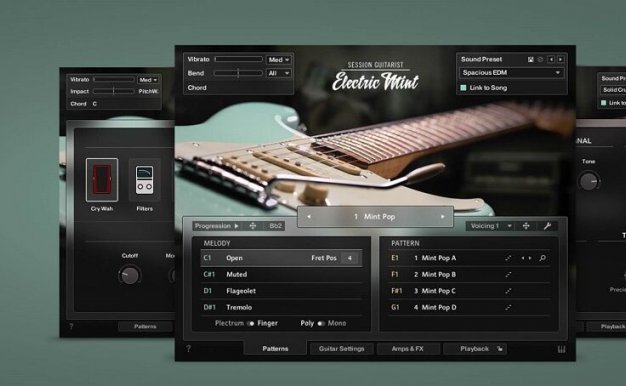Select the D1 Flageolet melody row
The height and width of the screenshot is (386, 626).
click(281, 291)
